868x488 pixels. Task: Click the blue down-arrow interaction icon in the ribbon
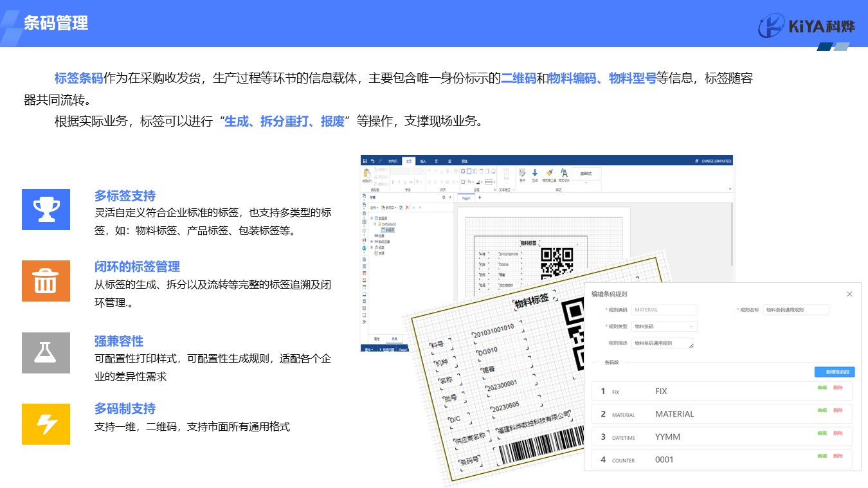point(535,174)
